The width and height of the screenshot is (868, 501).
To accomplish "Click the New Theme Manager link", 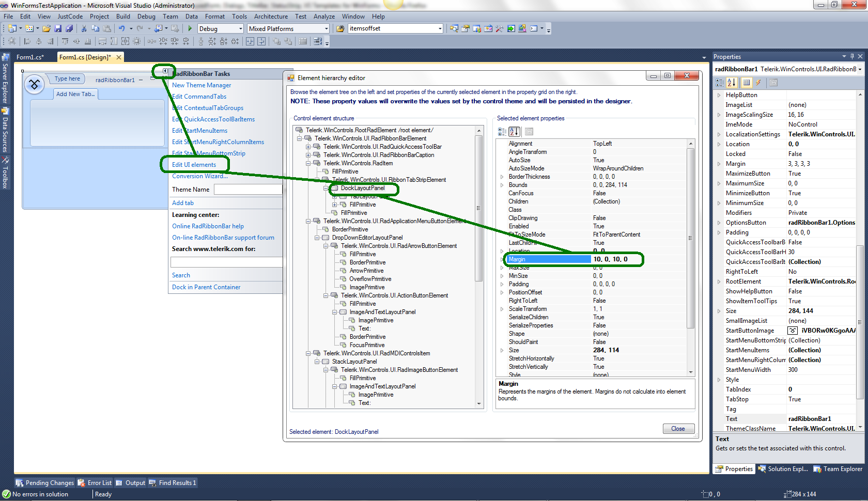I will [202, 85].
